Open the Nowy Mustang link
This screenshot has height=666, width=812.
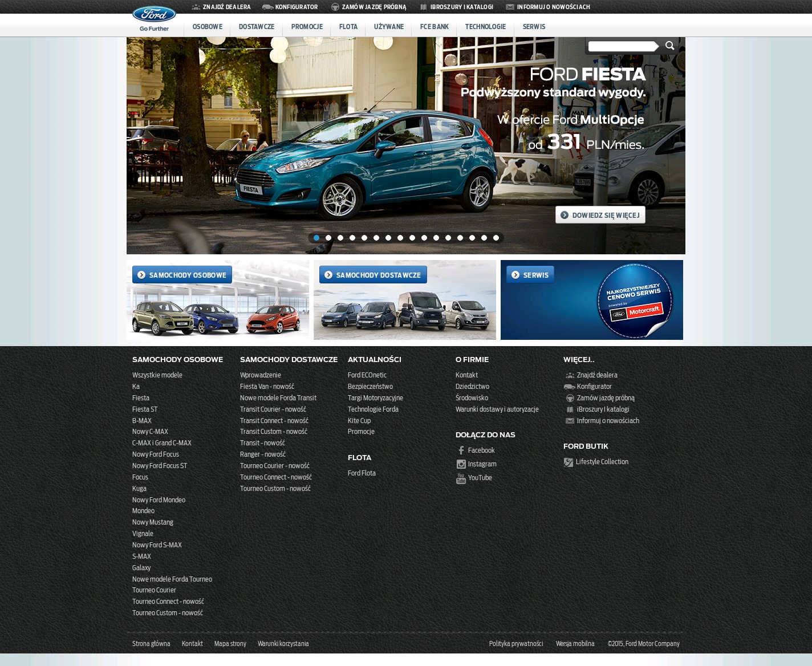point(153,522)
